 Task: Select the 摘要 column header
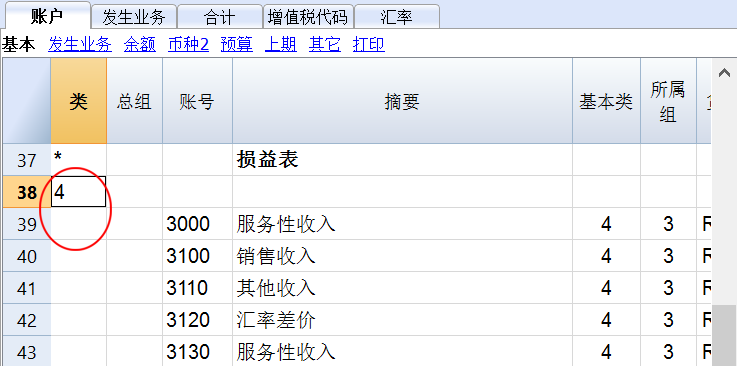(402, 101)
